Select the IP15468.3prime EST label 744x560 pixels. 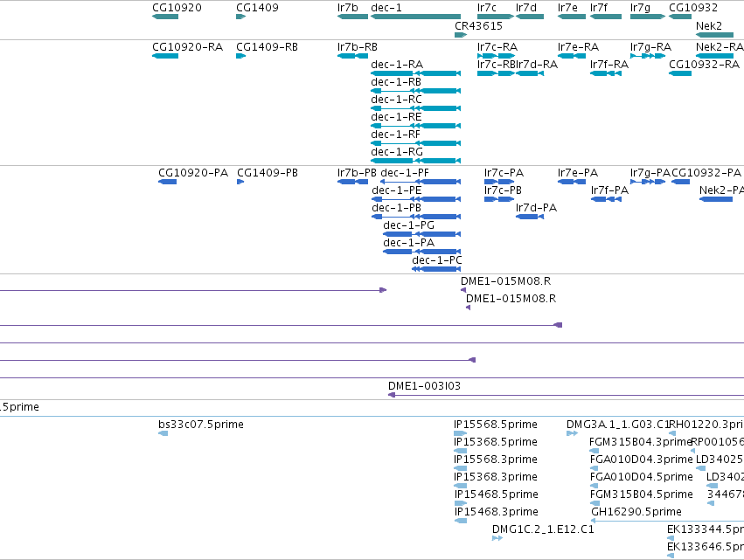pos(497,512)
